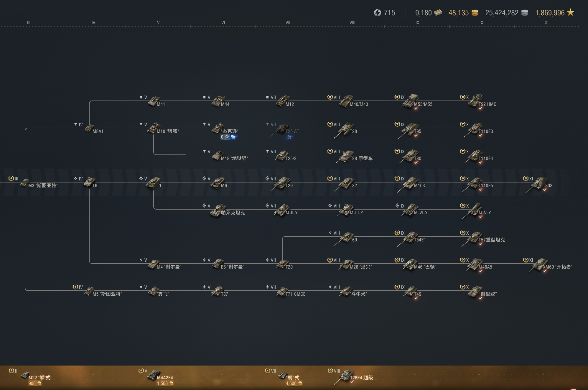Select the premium M22 tank costing 900 gold
The image size is (588, 390).
25,376
